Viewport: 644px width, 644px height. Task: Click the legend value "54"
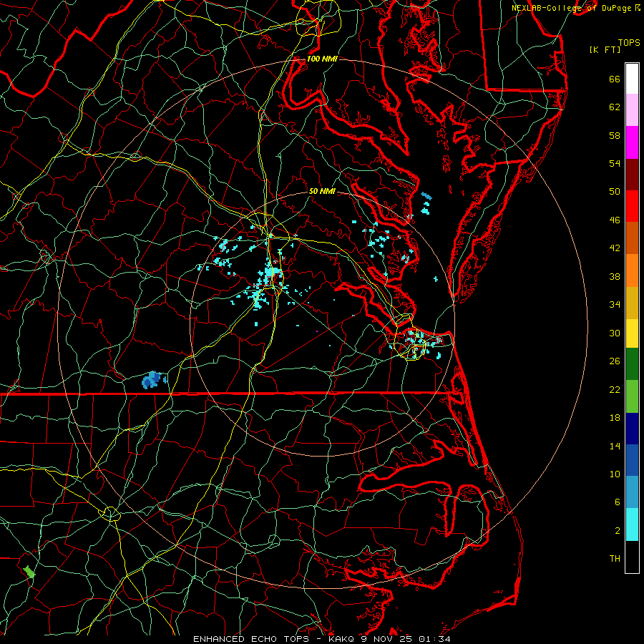pyautogui.click(x=615, y=163)
